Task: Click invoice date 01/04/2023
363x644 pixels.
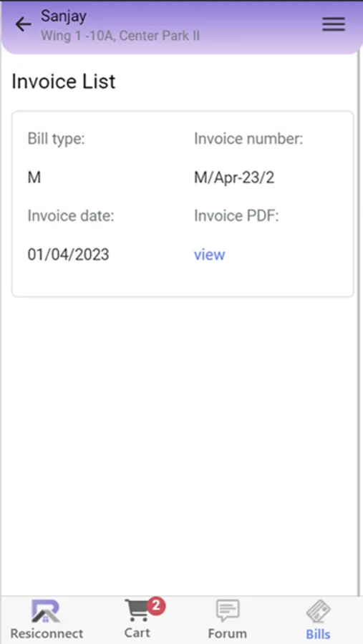Action: [68, 255]
